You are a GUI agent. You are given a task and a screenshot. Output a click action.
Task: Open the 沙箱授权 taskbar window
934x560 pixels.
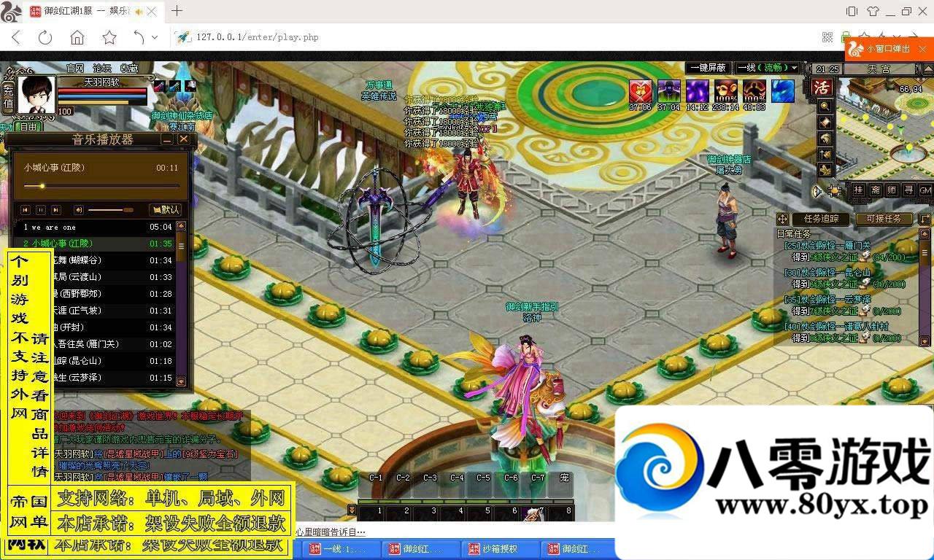pyautogui.click(x=500, y=549)
